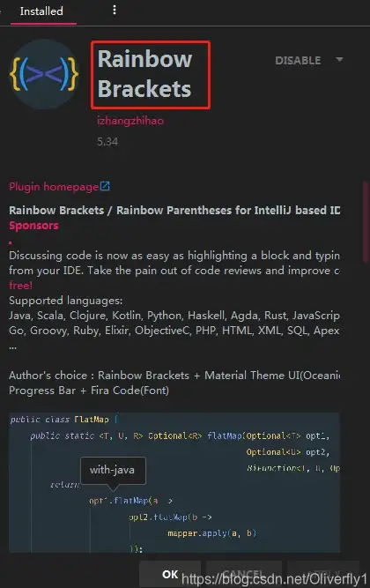Viewport: 370px width, 588px height.
Task: Switch to the Installed tab
Action: click(41, 11)
